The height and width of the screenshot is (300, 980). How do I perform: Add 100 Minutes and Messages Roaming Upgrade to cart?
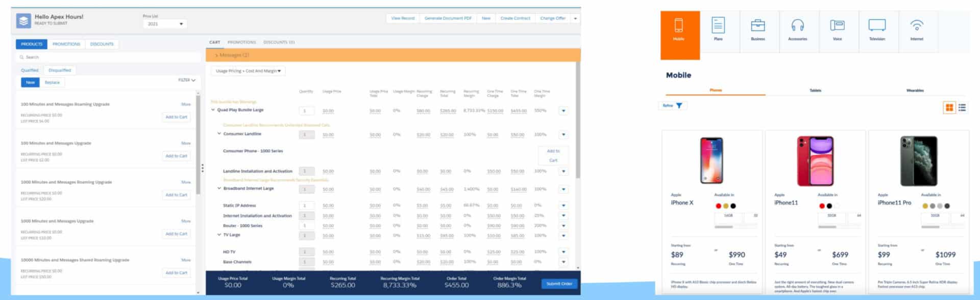[176, 117]
